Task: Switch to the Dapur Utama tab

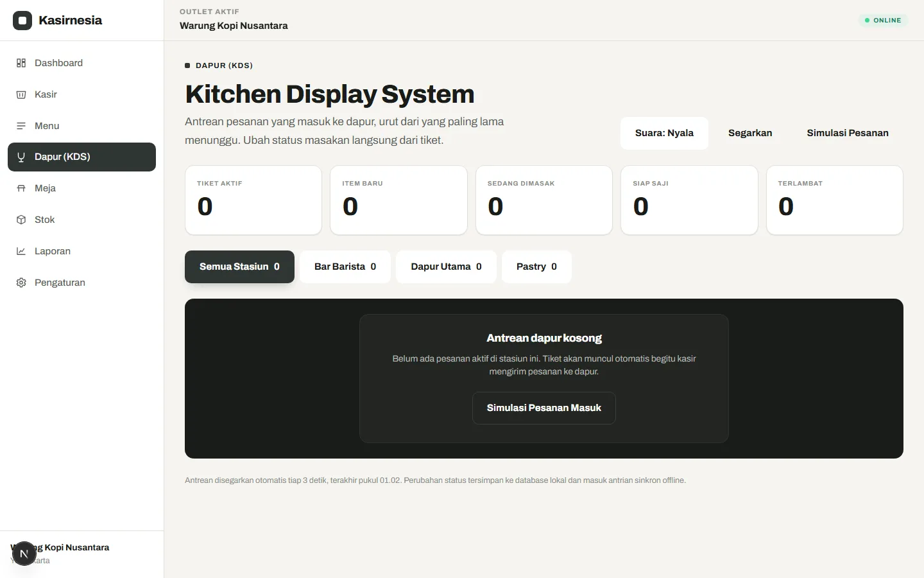Action: (446, 267)
